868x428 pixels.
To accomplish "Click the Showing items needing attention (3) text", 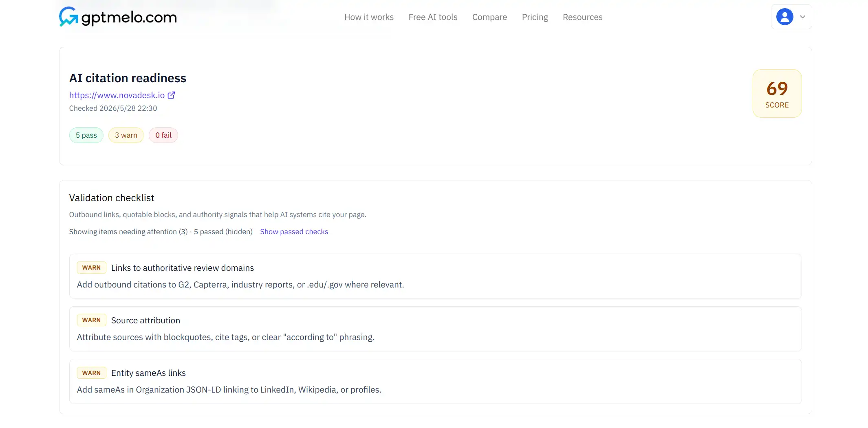I will (x=128, y=231).
